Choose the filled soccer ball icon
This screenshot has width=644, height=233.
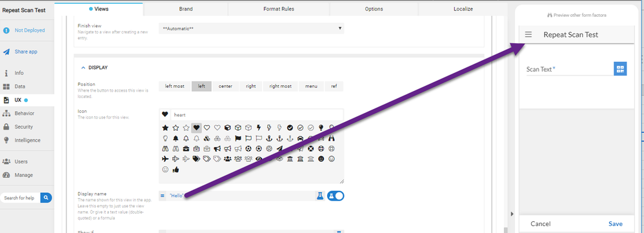pos(248,148)
